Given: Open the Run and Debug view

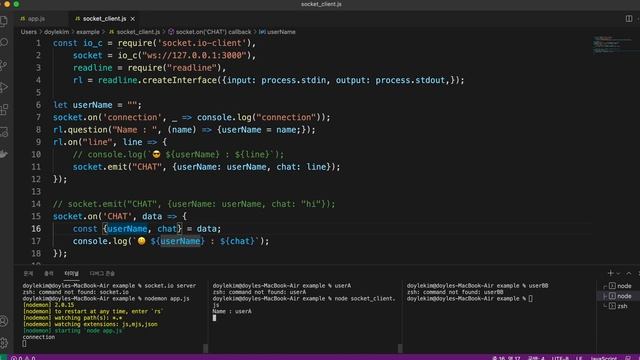Looking at the screenshot, I should pos(4,87).
